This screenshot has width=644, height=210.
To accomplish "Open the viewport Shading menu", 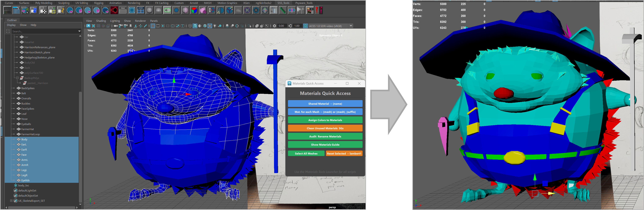I will click(101, 21).
